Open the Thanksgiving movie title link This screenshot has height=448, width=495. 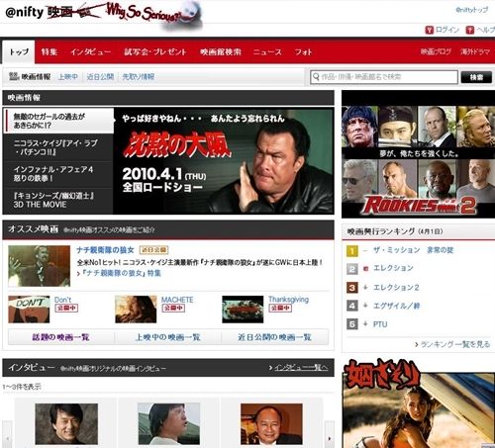[x=288, y=300]
